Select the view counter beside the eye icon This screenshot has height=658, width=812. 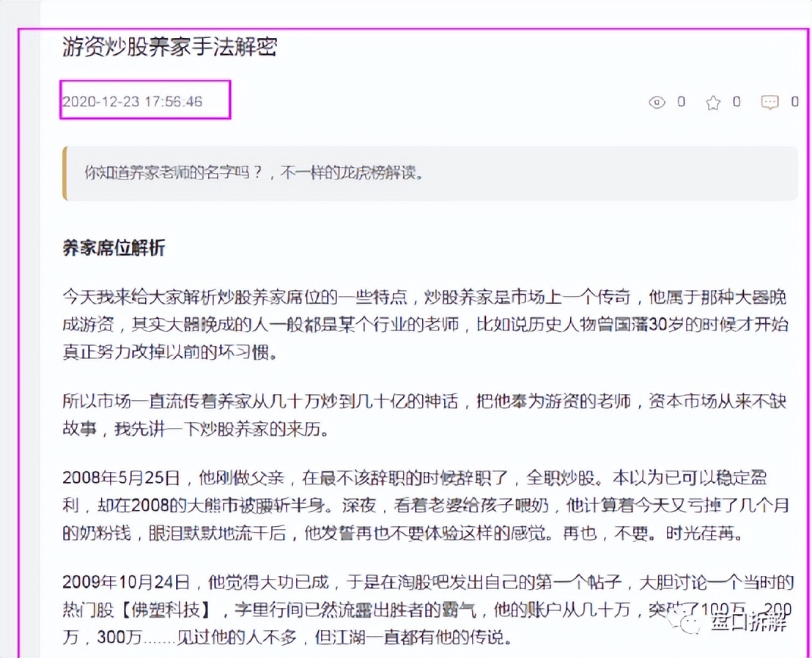[x=682, y=103]
